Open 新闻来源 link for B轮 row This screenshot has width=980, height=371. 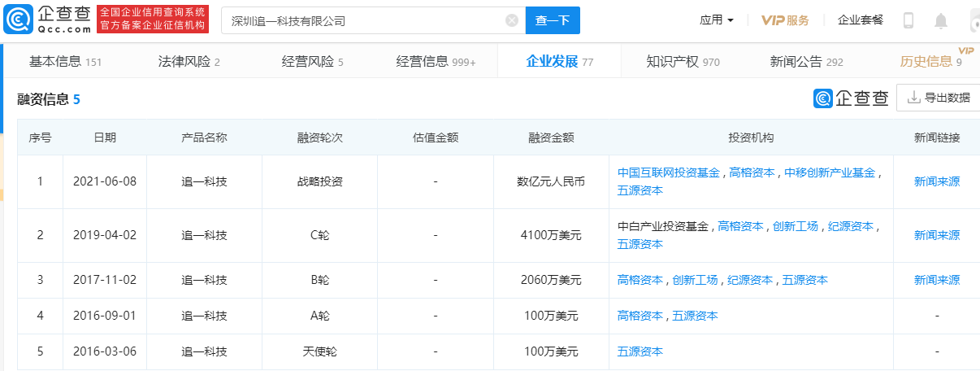tap(937, 280)
